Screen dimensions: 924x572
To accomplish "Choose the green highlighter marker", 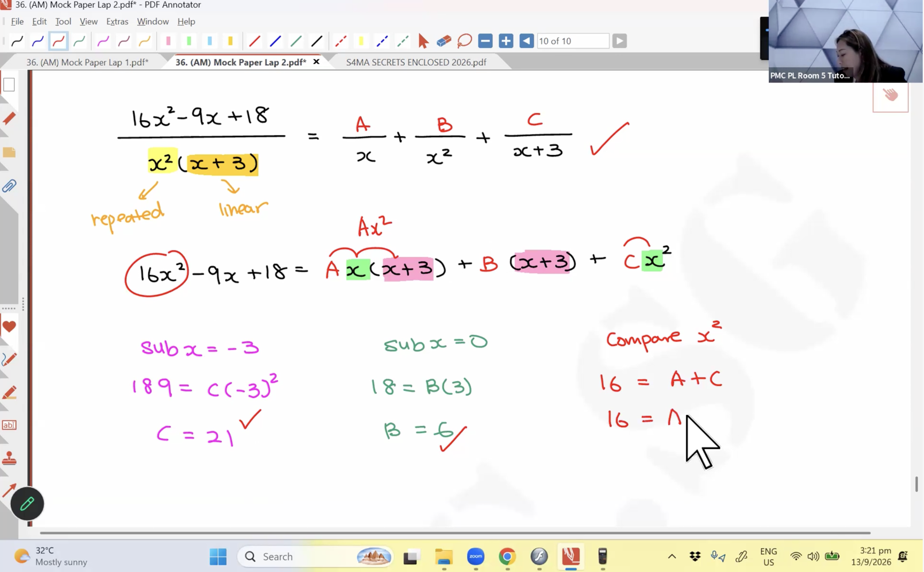I will [189, 41].
